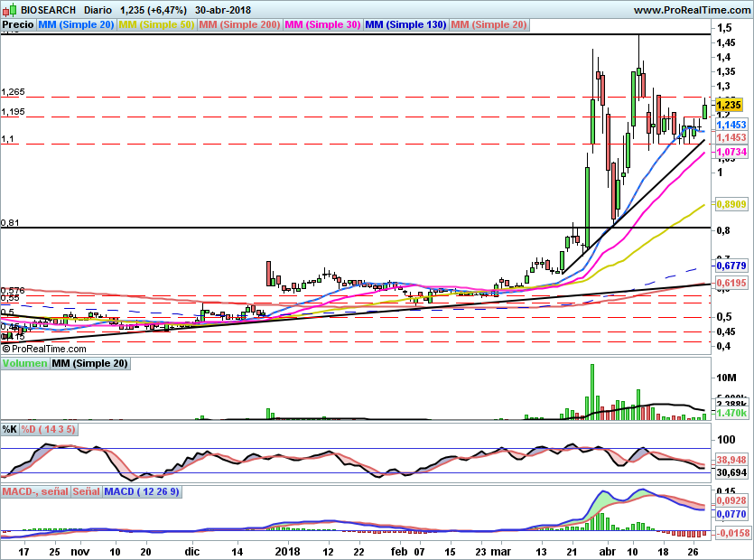Open the blue MACD (12 26 9) label

[x=142, y=492]
